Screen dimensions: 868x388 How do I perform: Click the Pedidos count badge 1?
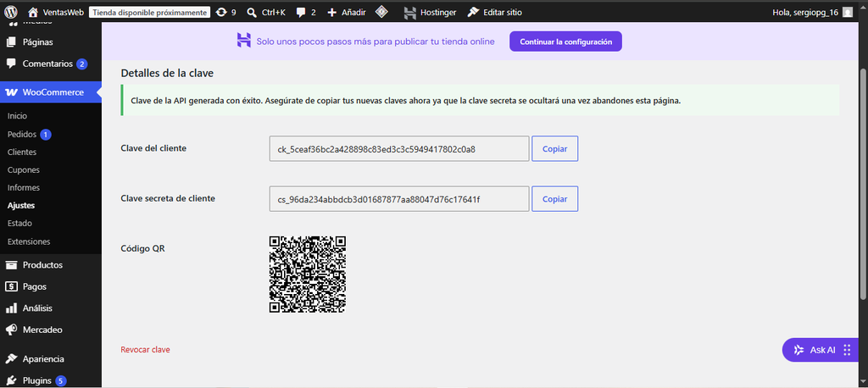(x=46, y=135)
